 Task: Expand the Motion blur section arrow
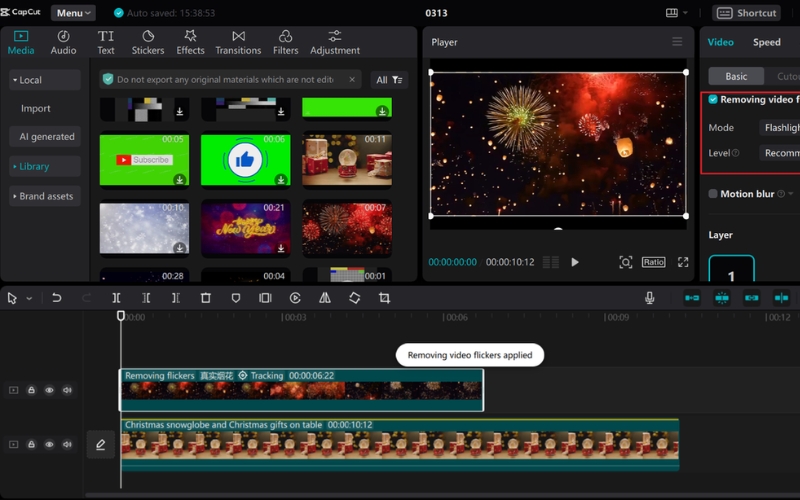[x=791, y=194]
